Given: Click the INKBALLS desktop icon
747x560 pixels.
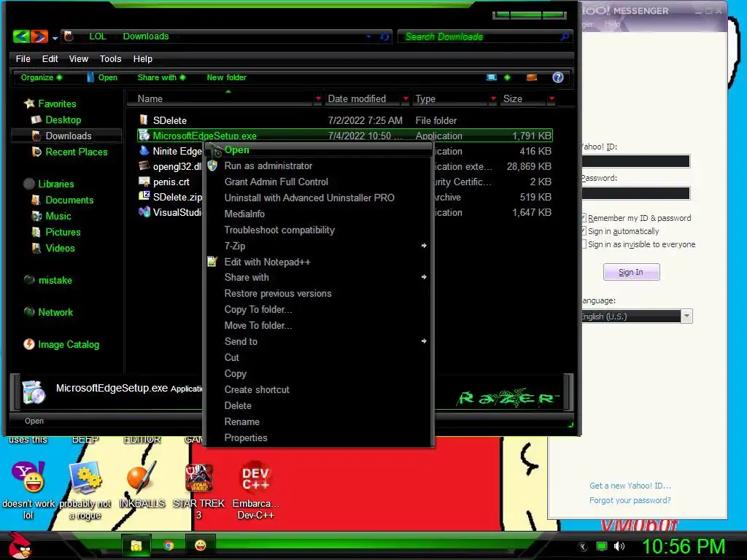Looking at the screenshot, I should coord(142,477).
